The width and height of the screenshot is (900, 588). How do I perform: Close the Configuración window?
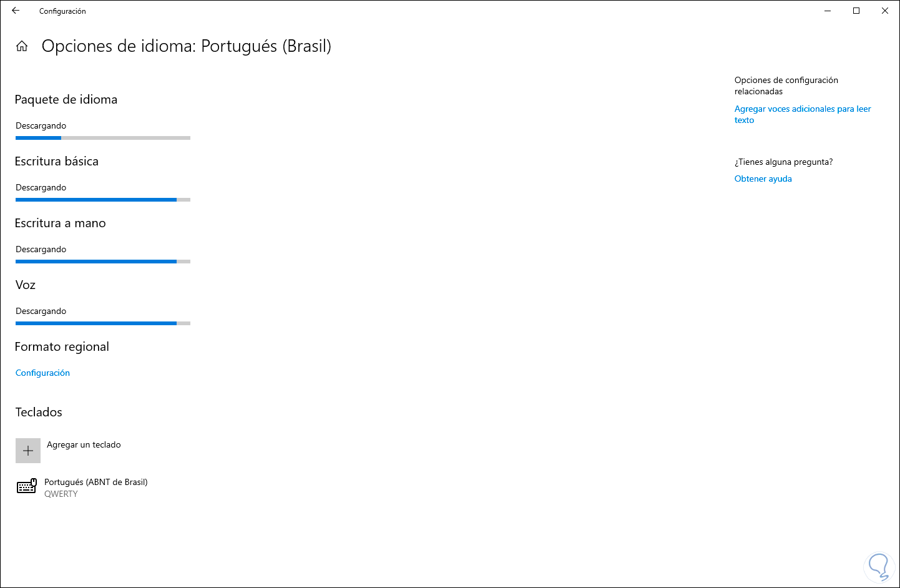click(x=885, y=11)
